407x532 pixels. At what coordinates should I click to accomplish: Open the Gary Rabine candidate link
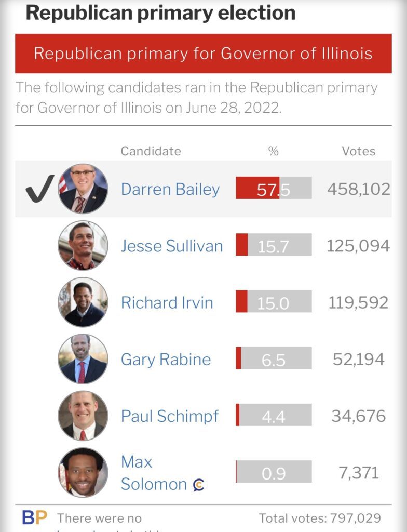pyautogui.click(x=166, y=359)
